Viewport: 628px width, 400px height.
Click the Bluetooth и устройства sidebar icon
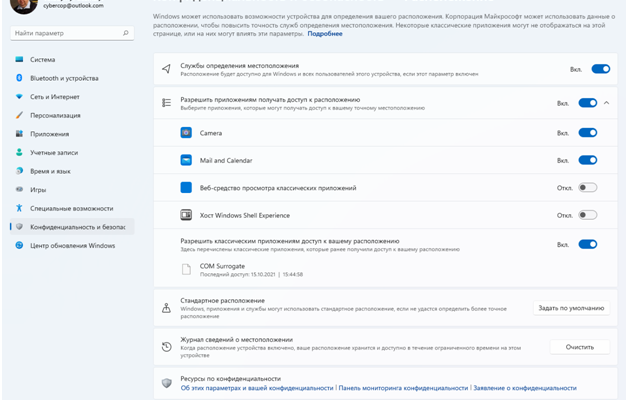pyautogui.click(x=19, y=78)
